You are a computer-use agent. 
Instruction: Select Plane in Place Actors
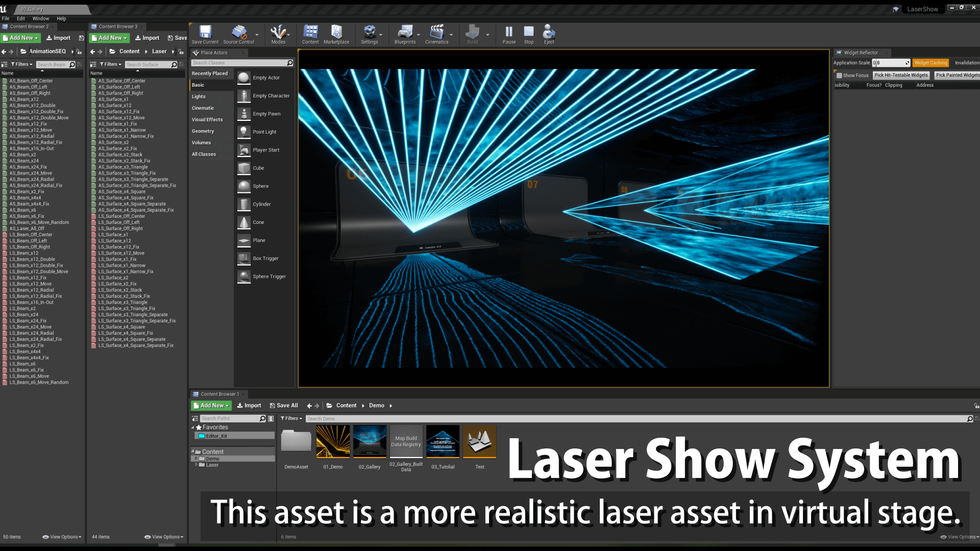tap(265, 240)
